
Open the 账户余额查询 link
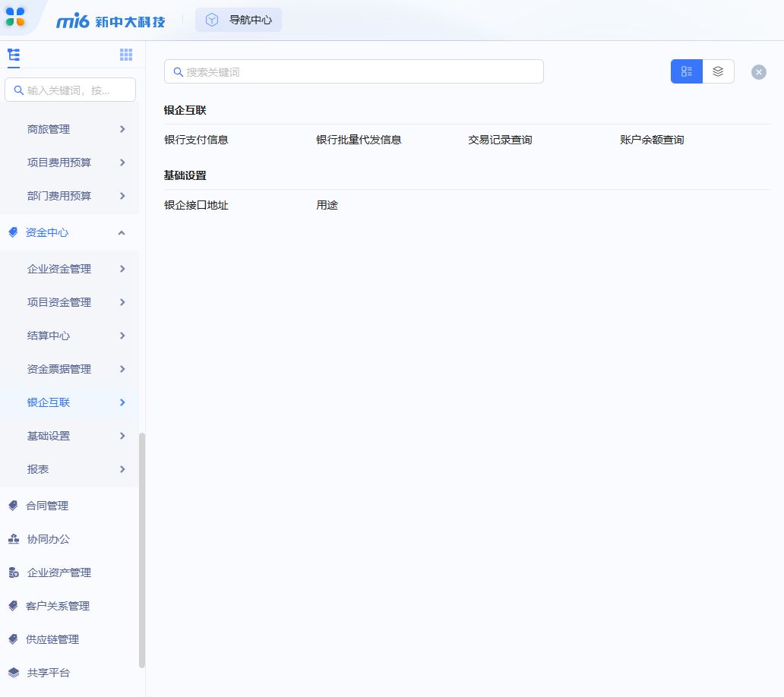[652, 140]
